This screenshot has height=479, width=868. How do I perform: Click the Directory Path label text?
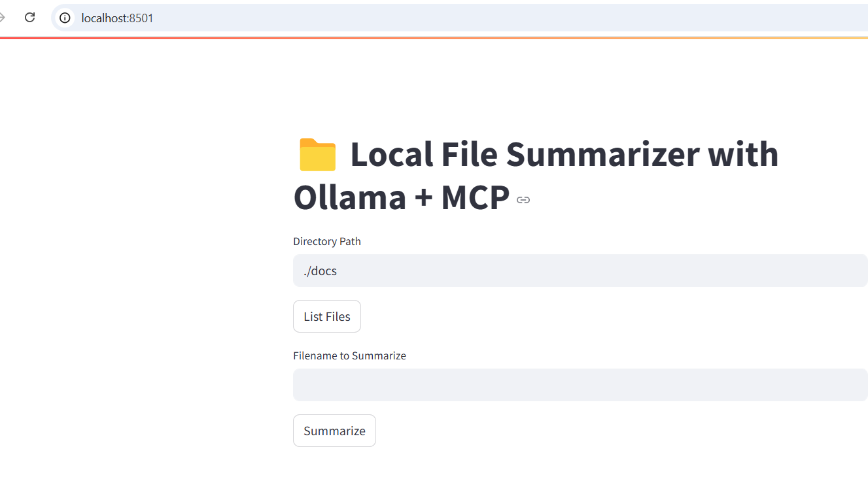pos(327,241)
